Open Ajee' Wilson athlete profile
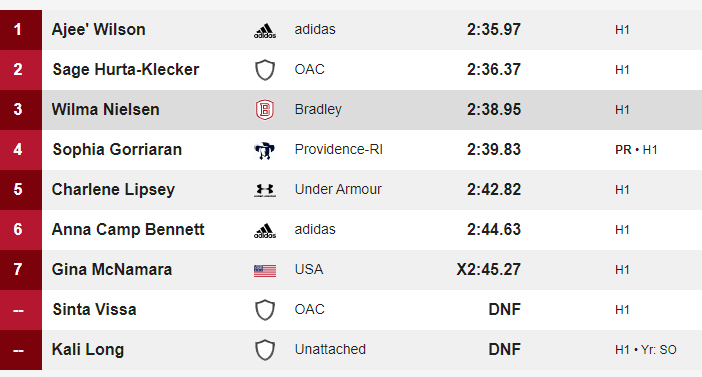Image resolution: width=702 pixels, height=377 pixels. pyautogui.click(x=98, y=30)
